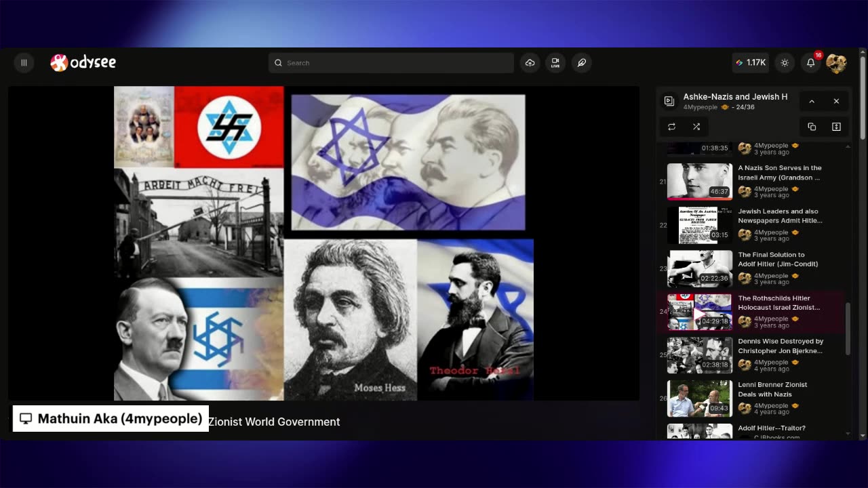Click 4Mypeople channel name on item 25
The height and width of the screenshot is (488, 868).
tap(771, 362)
